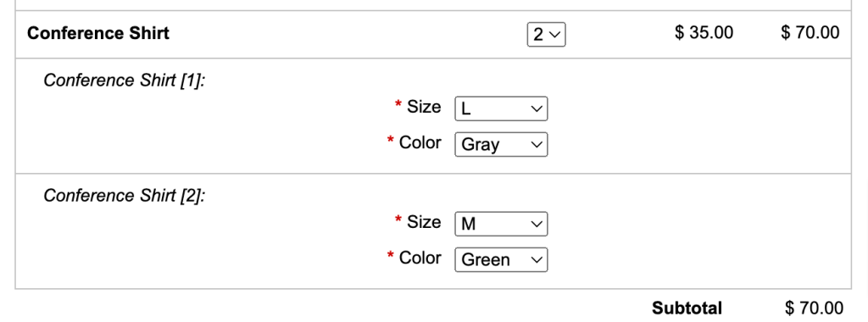Click the Color label for shirt two
Screen dimensions: 868x322
[x=420, y=258]
